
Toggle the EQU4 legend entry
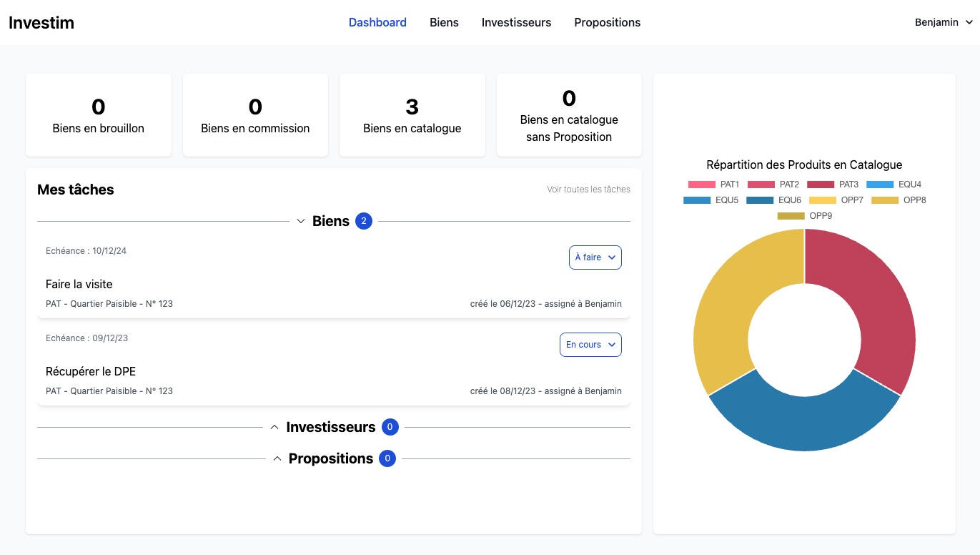(x=894, y=185)
